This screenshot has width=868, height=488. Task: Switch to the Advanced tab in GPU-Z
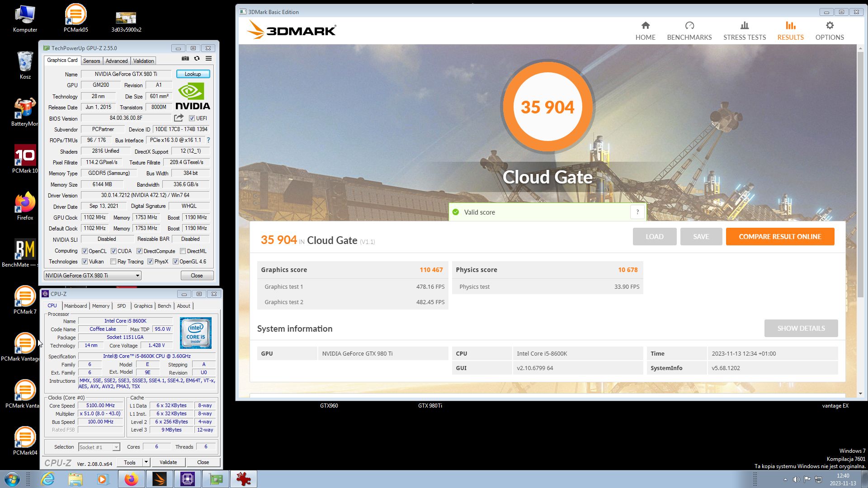(x=117, y=61)
